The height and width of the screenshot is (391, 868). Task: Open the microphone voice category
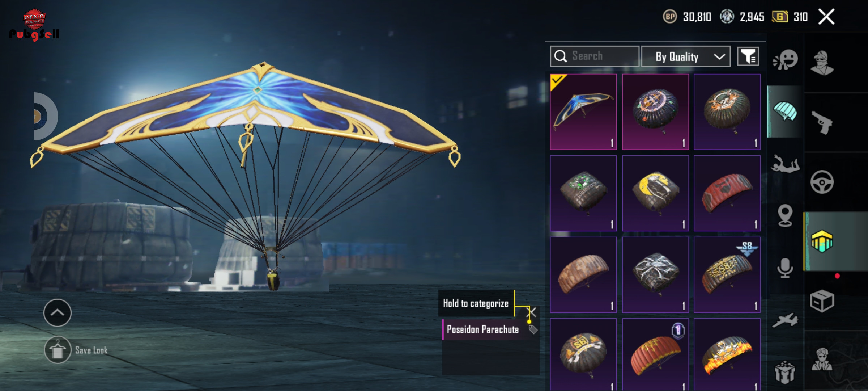point(785,268)
